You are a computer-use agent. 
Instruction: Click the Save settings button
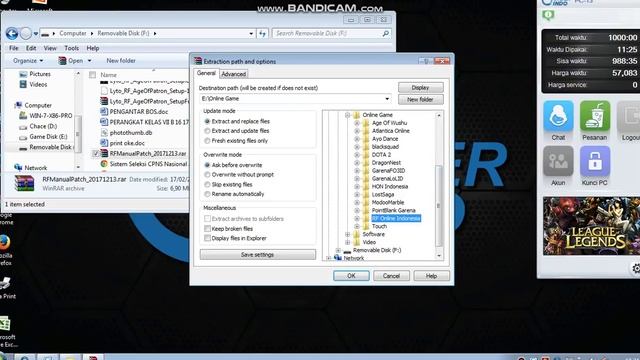tap(258, 255)
